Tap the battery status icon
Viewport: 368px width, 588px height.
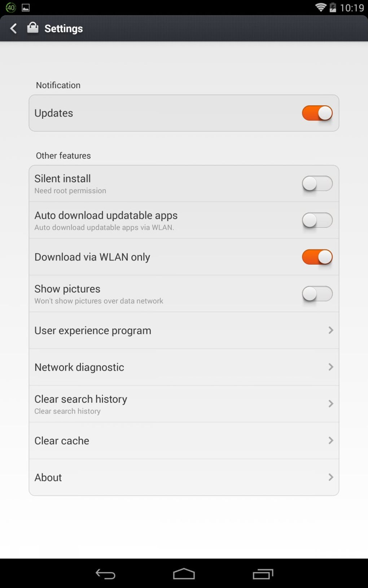333,8
